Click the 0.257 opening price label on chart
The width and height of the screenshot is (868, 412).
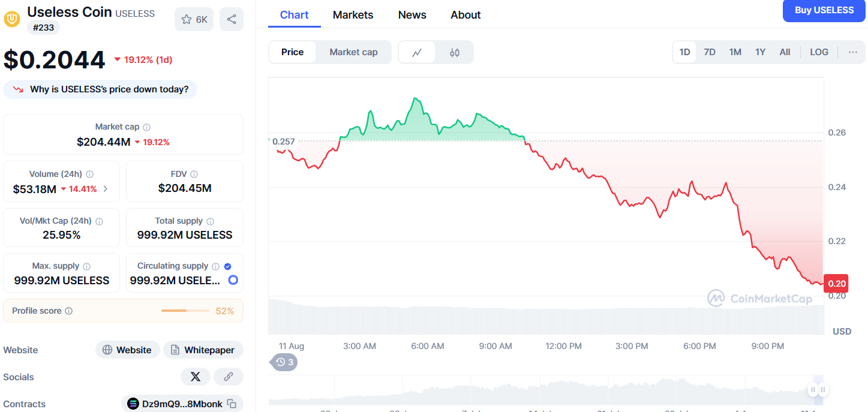(x=283, y=142)
